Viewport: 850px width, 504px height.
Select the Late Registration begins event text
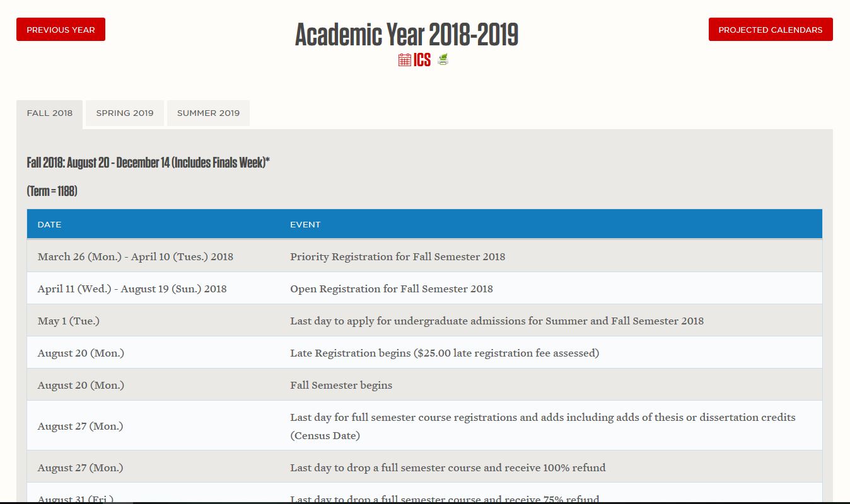pyautogui.click(x=444, y=353)
